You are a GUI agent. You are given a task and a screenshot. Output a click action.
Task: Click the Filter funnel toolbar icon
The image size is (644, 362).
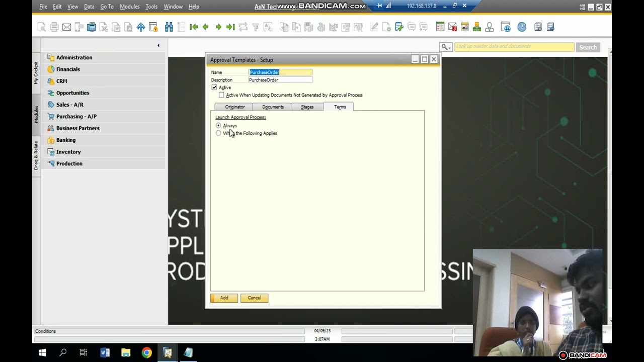pos(255,27)
